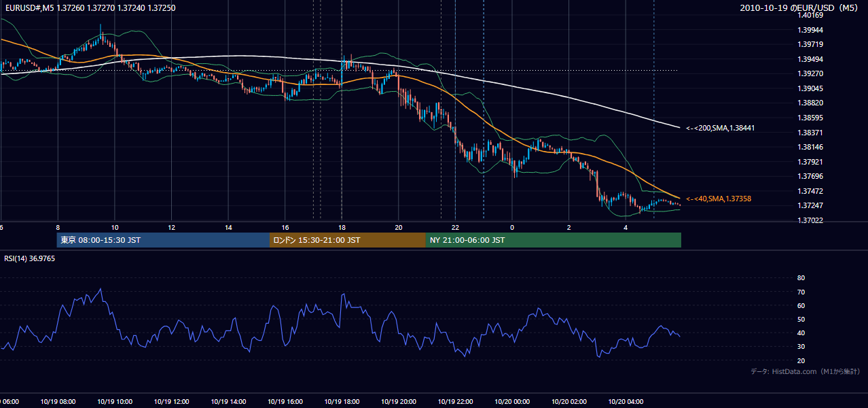Click the time axis label 10/19 10:00
The height and width of the screenshot is (408, 868).
[x=115, y=402]
